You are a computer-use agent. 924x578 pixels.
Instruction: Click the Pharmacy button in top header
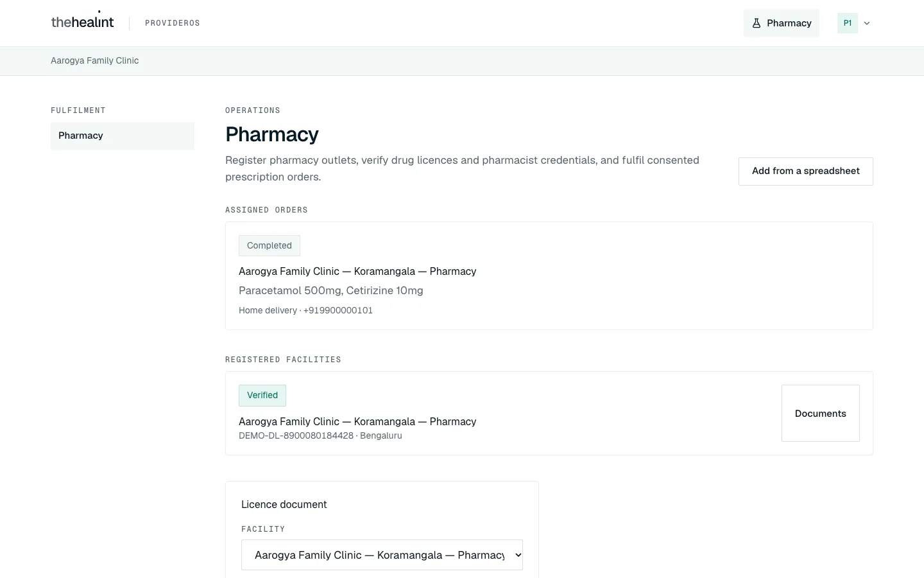(x=782, y=23)
